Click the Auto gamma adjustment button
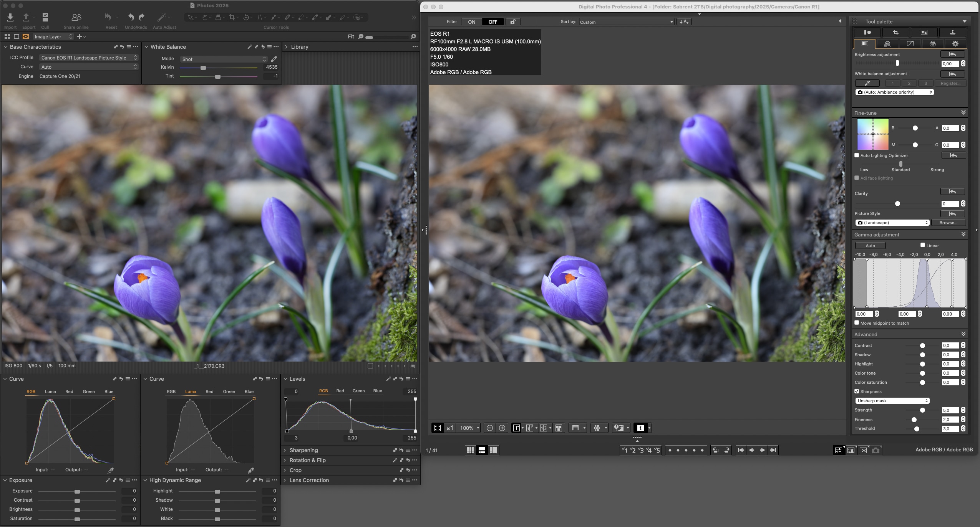This screenshot has height=527, width=980. 870,246
